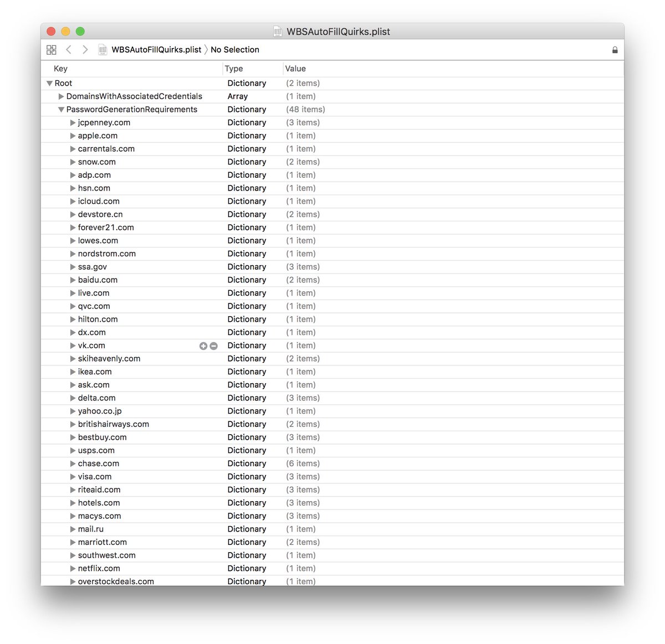Screen dimensions: 665x644
Task: Select the lowes.com key
Action: pos(98,241)
